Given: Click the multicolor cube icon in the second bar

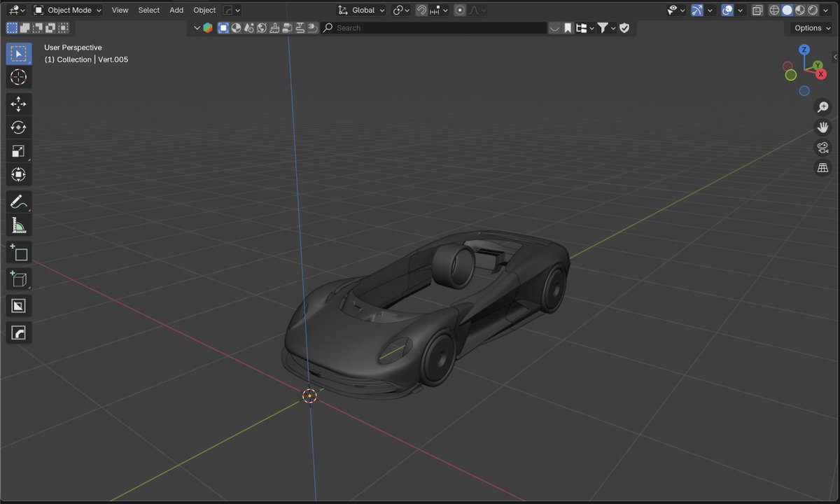Looking at the screenshot, I should click(x=208, y=28).
